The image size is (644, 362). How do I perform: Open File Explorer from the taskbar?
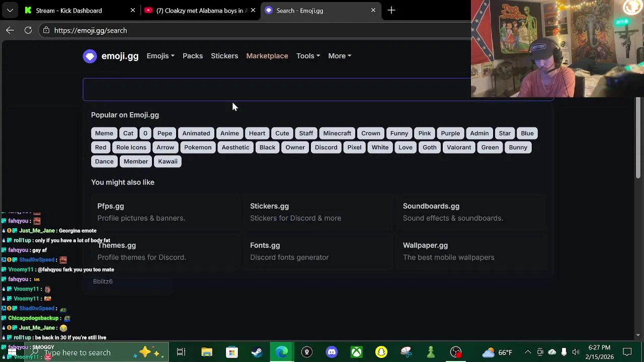(x=207, y=352)
